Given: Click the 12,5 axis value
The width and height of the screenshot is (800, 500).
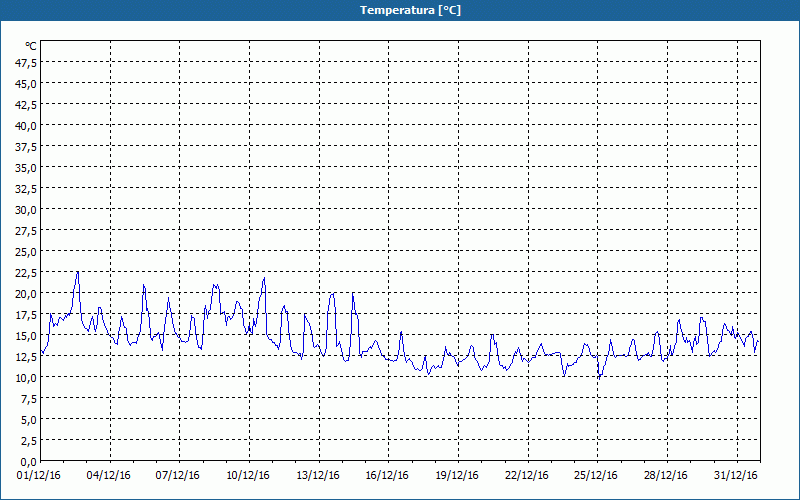Looking at the screenshot, I should pos(27,357).
